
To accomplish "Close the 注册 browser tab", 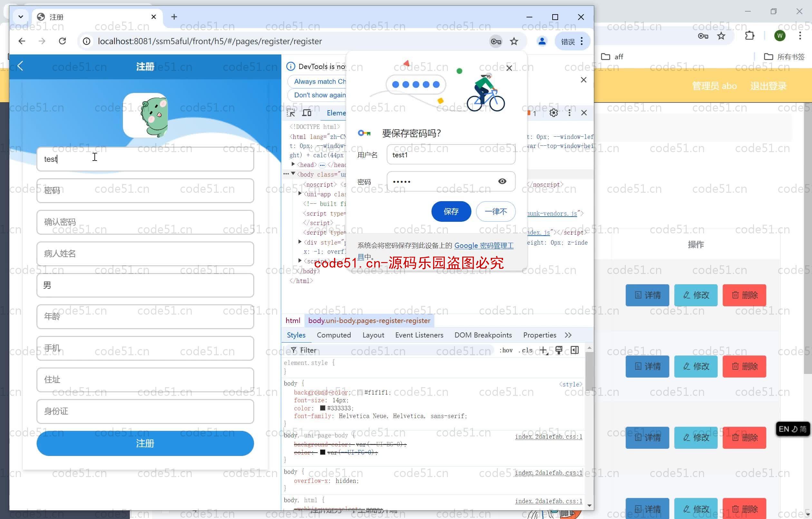I will [154, 17].
